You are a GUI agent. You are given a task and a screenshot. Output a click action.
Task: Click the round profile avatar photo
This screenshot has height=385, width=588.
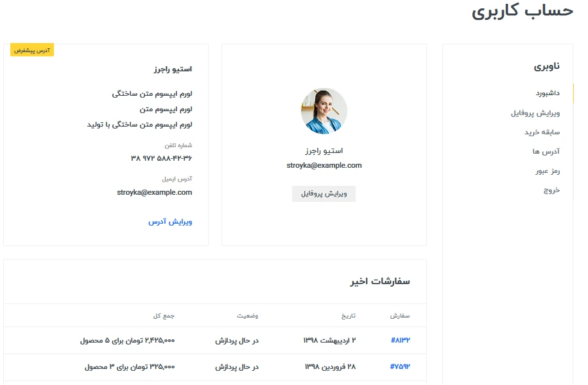coord(324,111)
